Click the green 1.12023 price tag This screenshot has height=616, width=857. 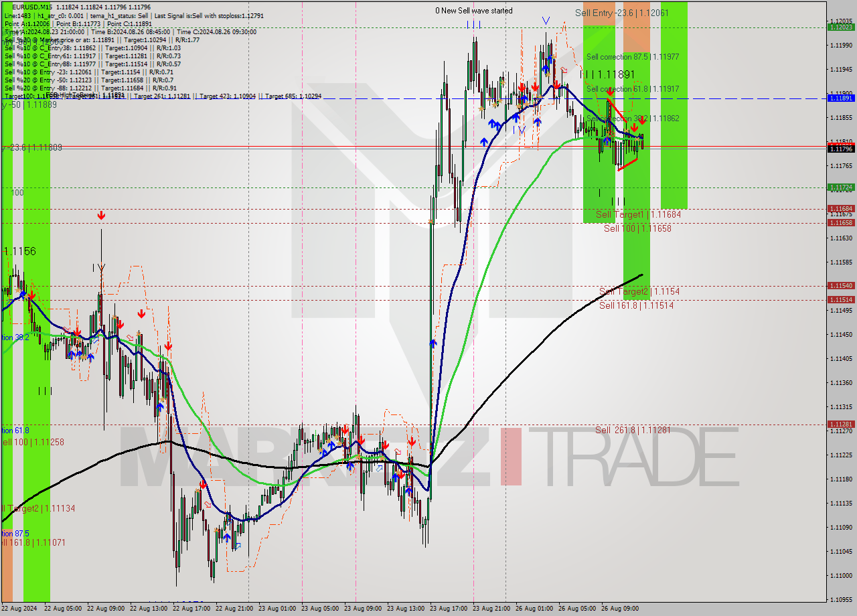(x=841, y=27)
